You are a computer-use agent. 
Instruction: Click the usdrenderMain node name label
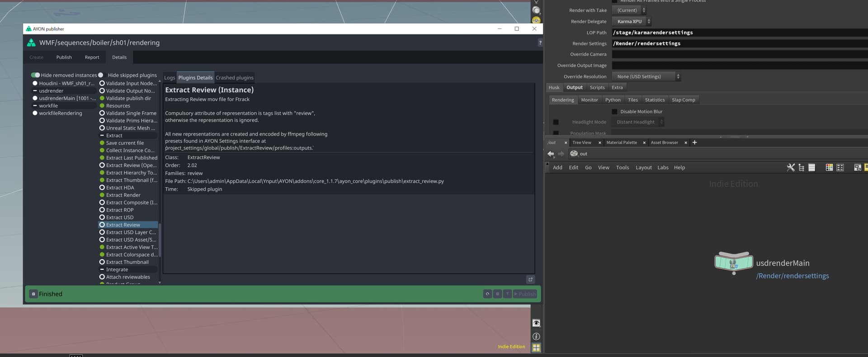pos(783,263)
